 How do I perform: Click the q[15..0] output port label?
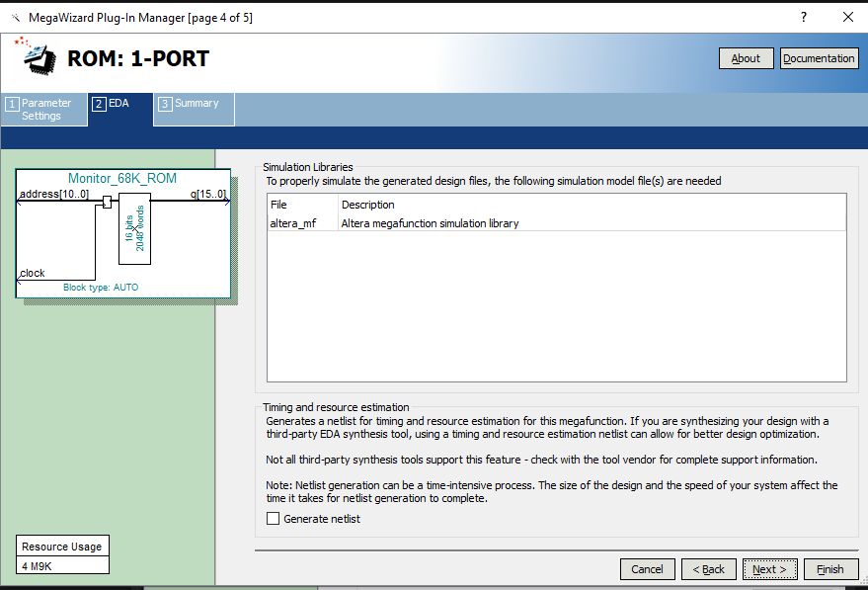point(208,194)
